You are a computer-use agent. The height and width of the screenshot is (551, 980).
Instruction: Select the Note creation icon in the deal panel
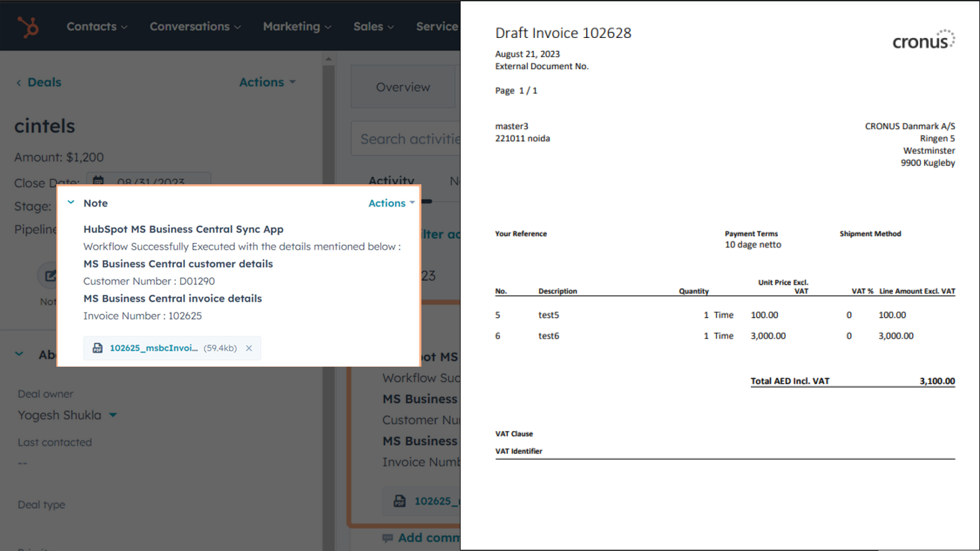pos(49,275)
